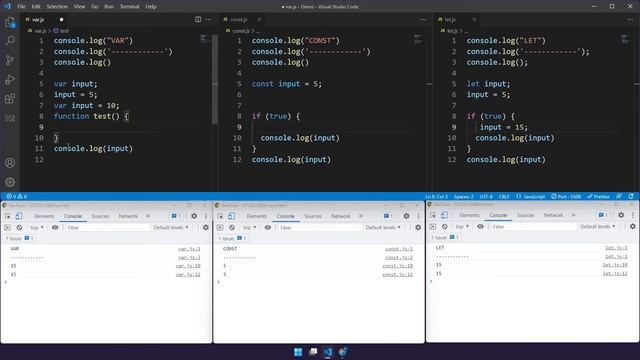Open Default levels dropdown in var DevTools
The width and height of the screenshot is (640, 360).
click(171, 227)
